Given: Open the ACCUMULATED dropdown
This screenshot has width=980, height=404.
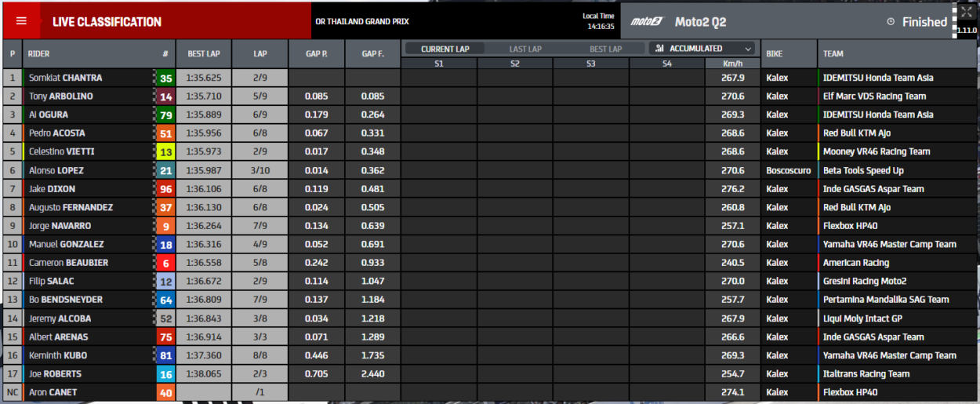Looking at the screenshot, I should 702,49.
